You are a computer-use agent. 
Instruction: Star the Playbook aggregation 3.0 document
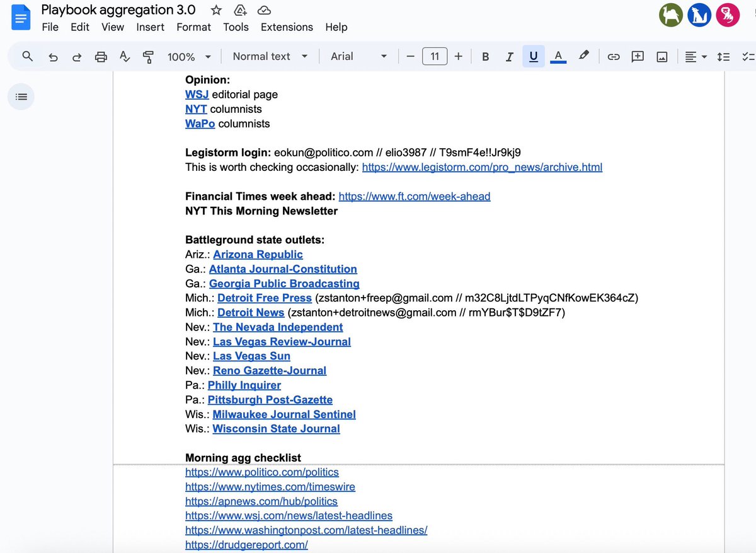coord(216,10)
